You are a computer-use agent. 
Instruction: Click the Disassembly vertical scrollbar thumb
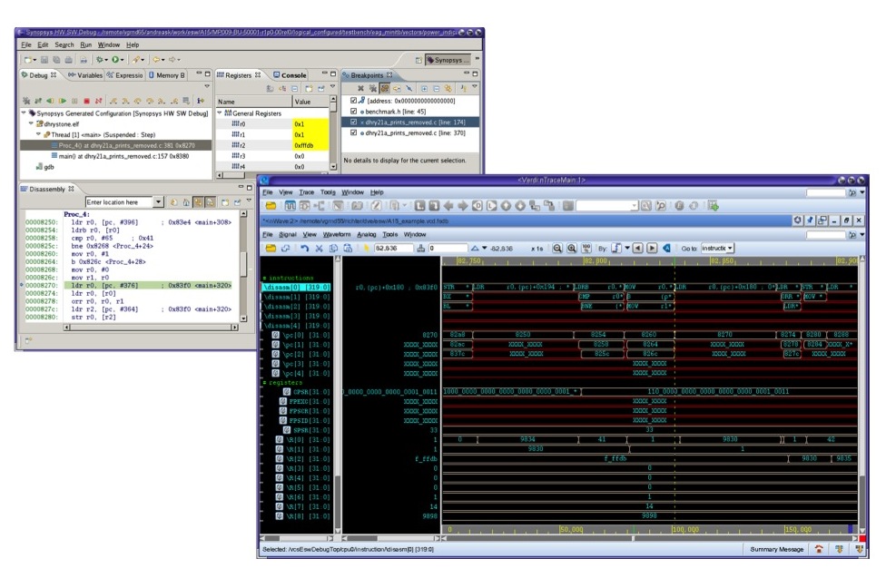pos(243,264)
